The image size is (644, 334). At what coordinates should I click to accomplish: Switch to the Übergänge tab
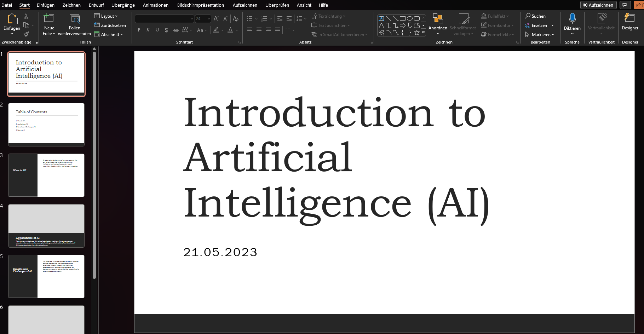[123, 5]
